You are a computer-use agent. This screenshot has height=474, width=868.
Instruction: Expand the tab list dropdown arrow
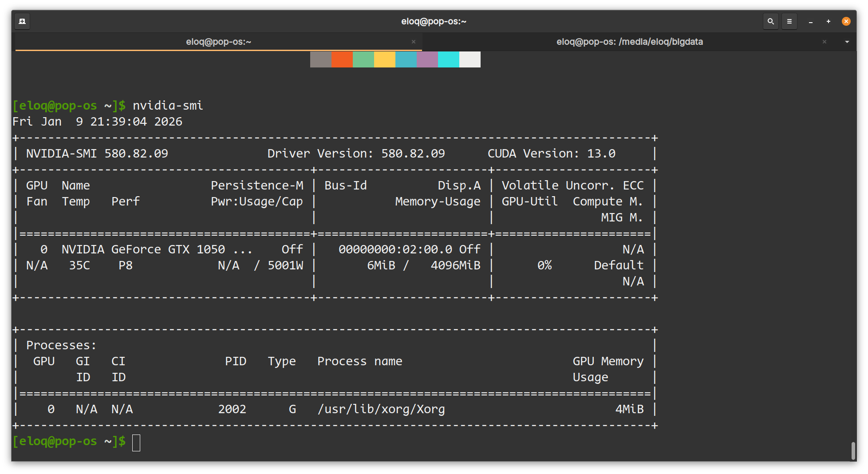(x=847, y=42)
